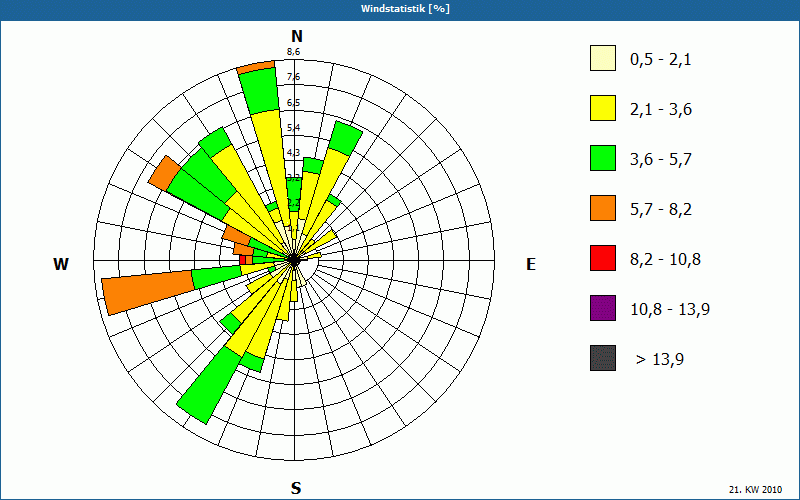Click the legend label 2,1 - 3,6
This screenshot has height=500, width=800.
(x=661, y=110)
